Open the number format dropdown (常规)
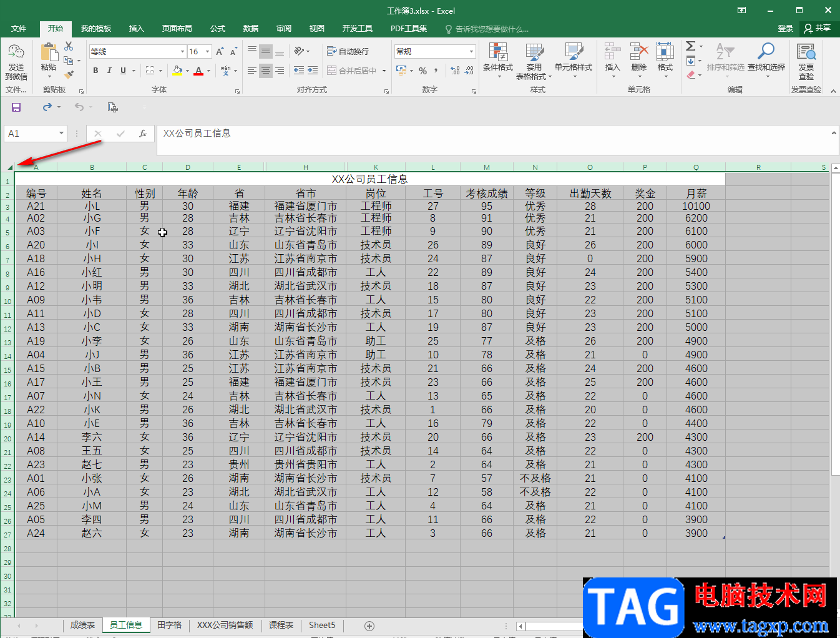The image size is (840, 638). [x=472, y=52]
